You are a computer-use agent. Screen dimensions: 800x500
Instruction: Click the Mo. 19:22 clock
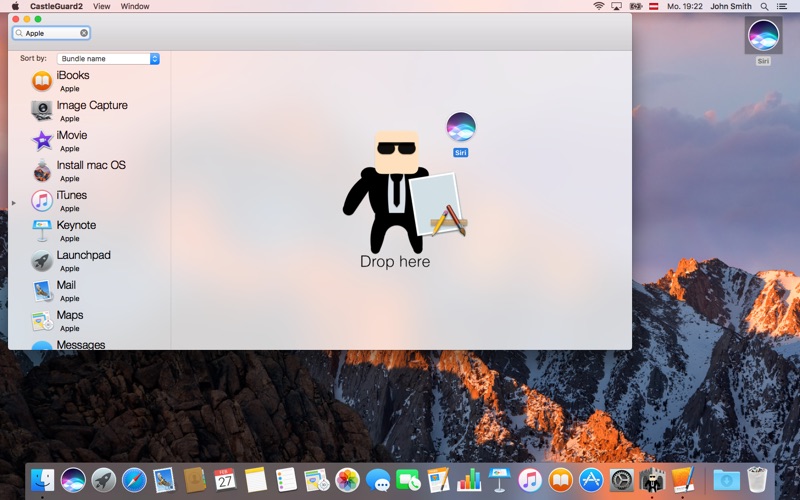tap(685, 6)
